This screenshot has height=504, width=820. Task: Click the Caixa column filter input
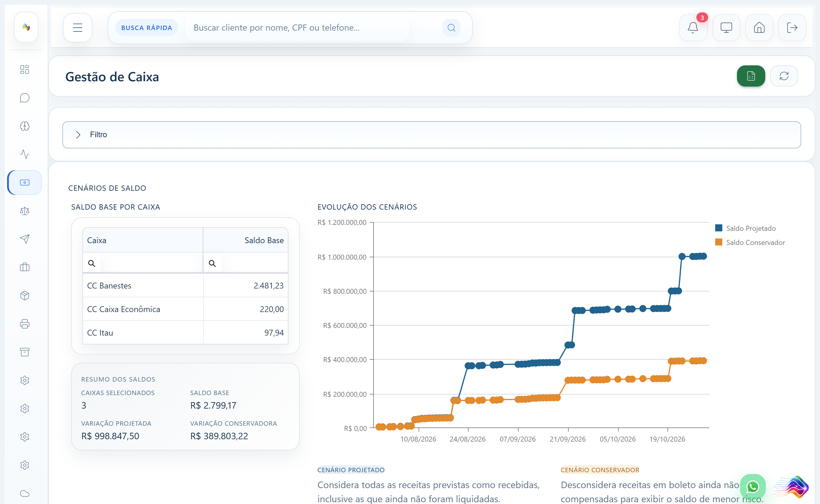151,263
